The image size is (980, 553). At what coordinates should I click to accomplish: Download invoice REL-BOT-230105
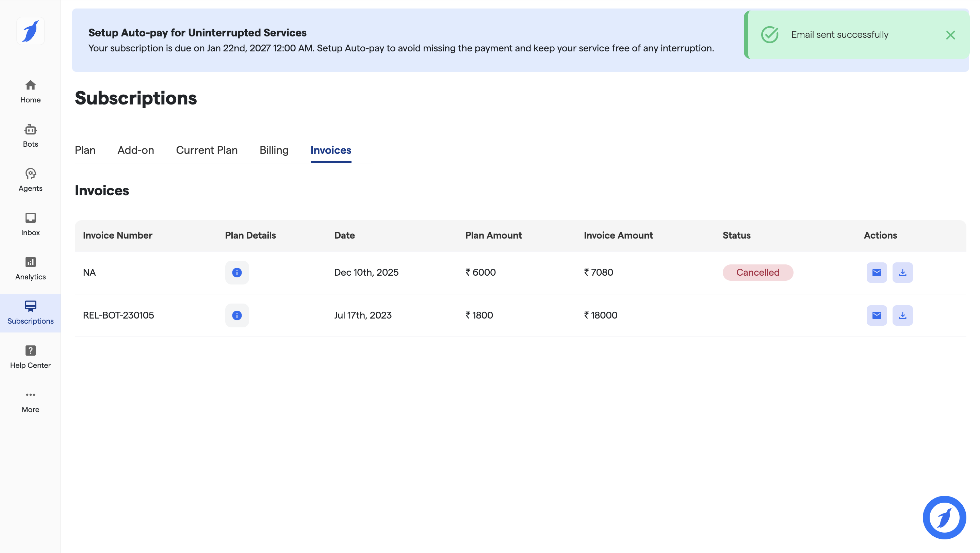902,315
